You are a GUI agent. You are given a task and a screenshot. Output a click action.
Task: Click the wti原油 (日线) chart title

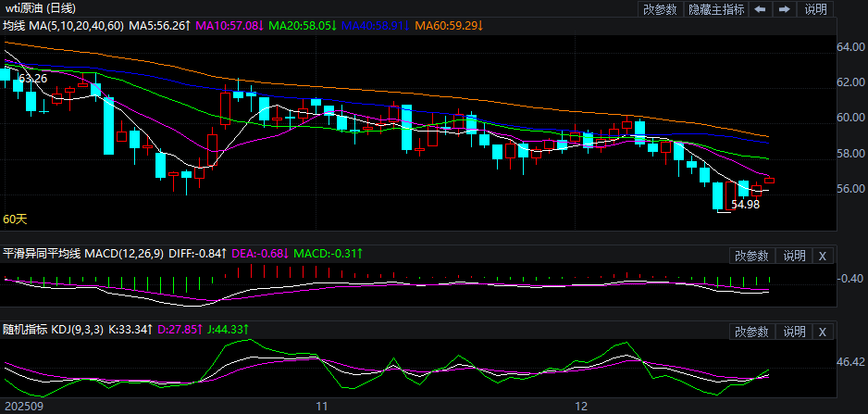[x=42, y=8]
